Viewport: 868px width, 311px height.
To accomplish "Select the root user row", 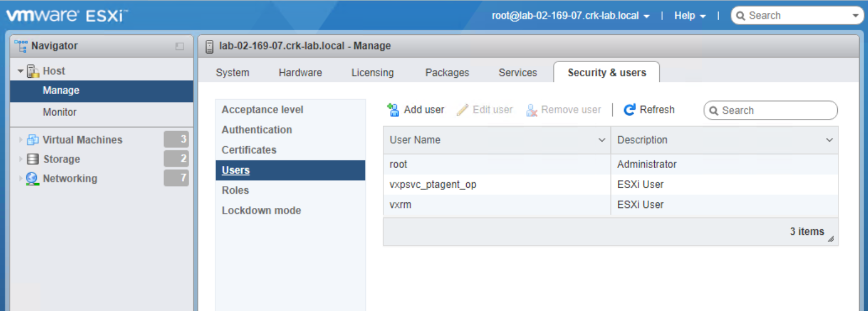I will coord(611,165).
